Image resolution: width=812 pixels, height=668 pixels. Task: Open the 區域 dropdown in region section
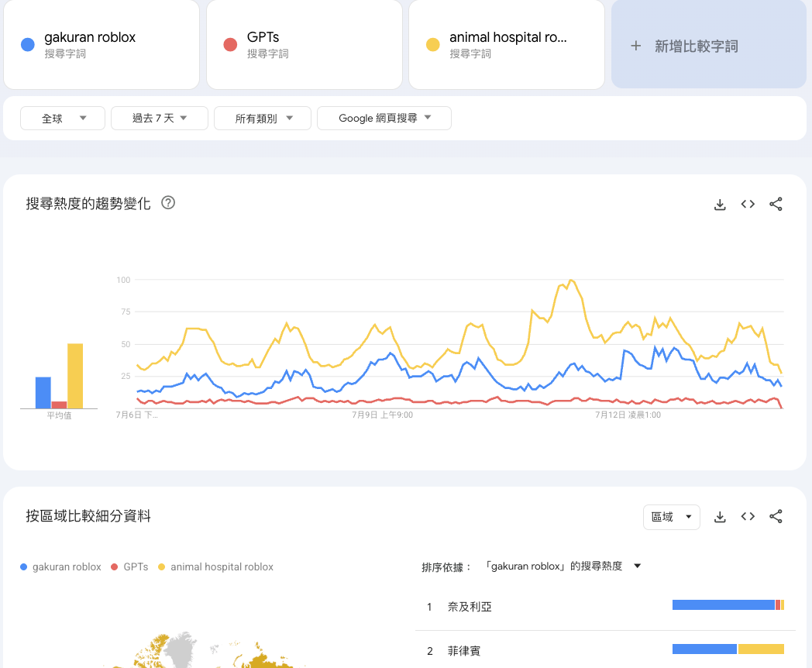[x=672, y=517]
